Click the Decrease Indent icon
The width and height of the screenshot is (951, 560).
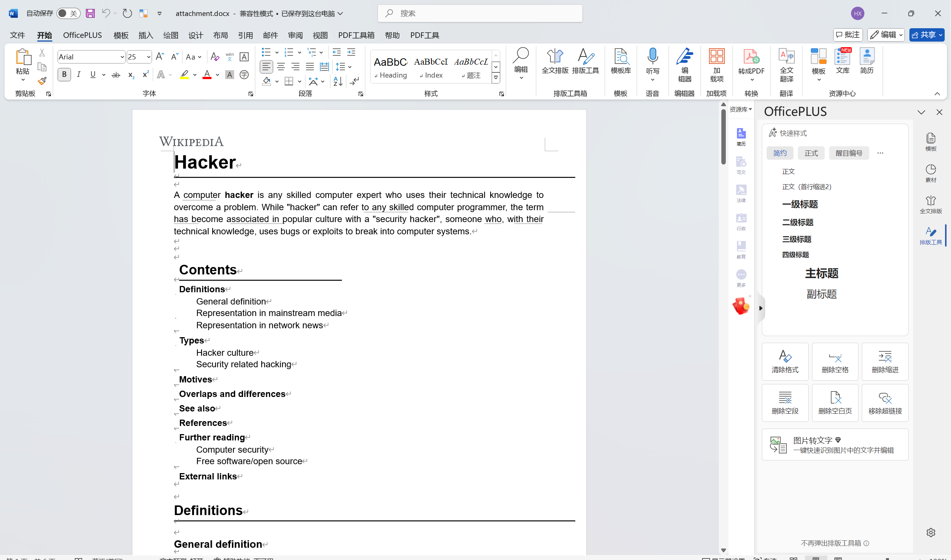click(x=336, y=52)
